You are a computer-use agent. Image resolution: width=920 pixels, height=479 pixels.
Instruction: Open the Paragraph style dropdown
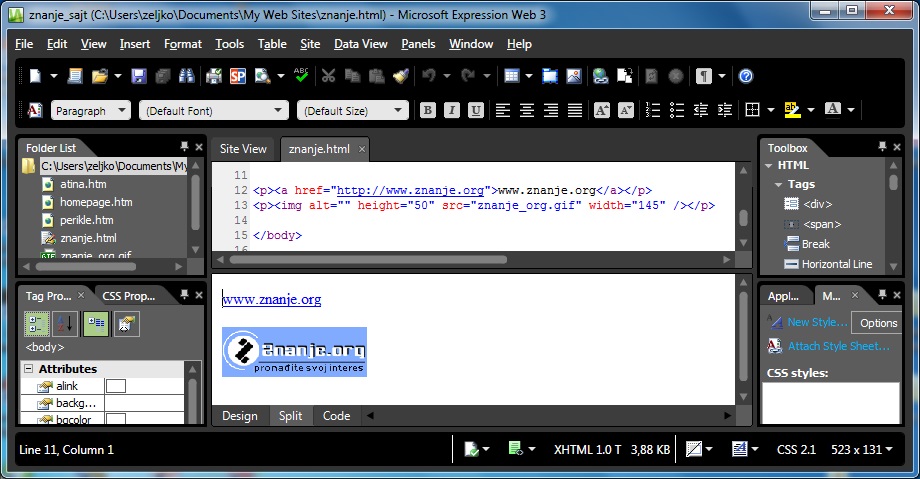pos(91,110)
